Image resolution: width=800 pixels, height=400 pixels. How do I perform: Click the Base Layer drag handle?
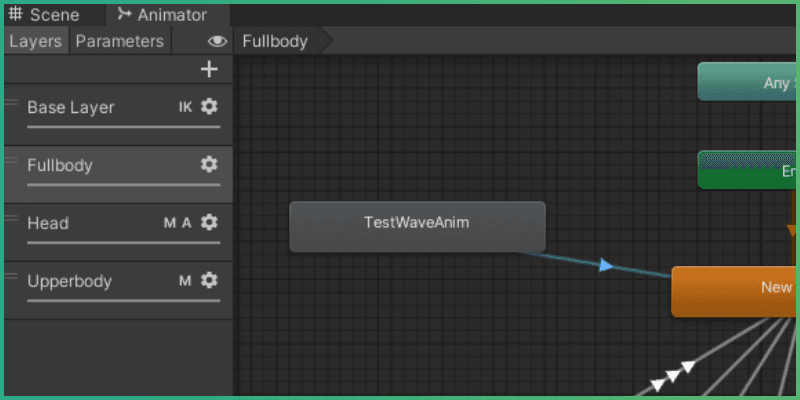point(12,103)
